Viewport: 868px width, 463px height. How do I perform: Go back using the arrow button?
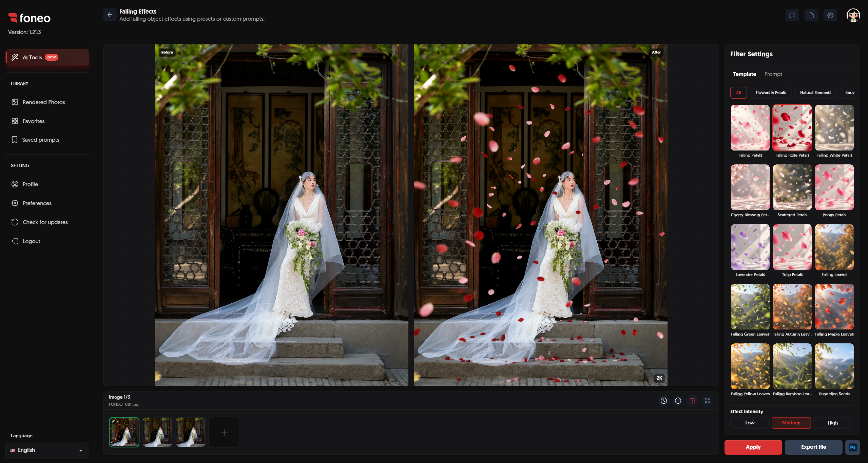(110, 15)
